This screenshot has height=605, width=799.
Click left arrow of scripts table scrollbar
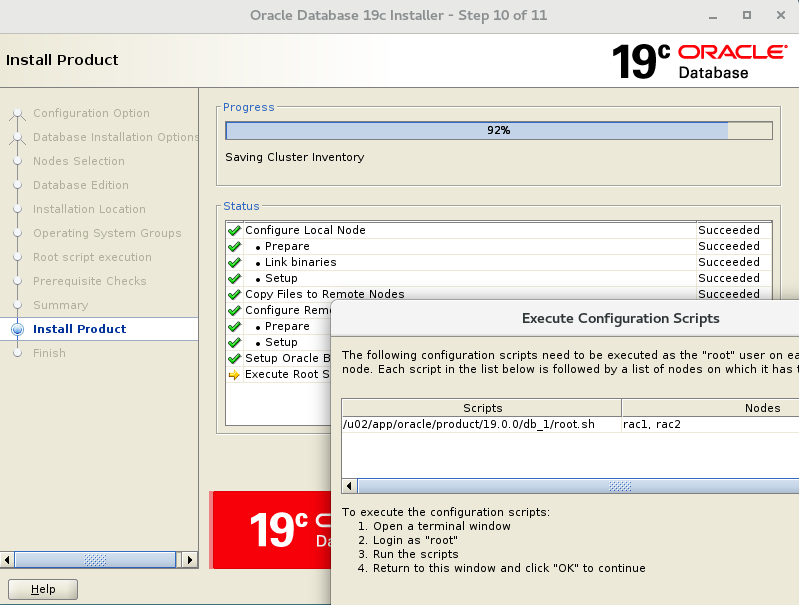(350, 486)
